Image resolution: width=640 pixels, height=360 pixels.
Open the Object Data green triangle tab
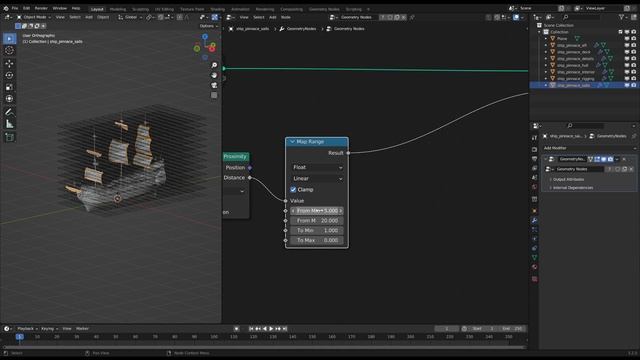tap(535, 258)
